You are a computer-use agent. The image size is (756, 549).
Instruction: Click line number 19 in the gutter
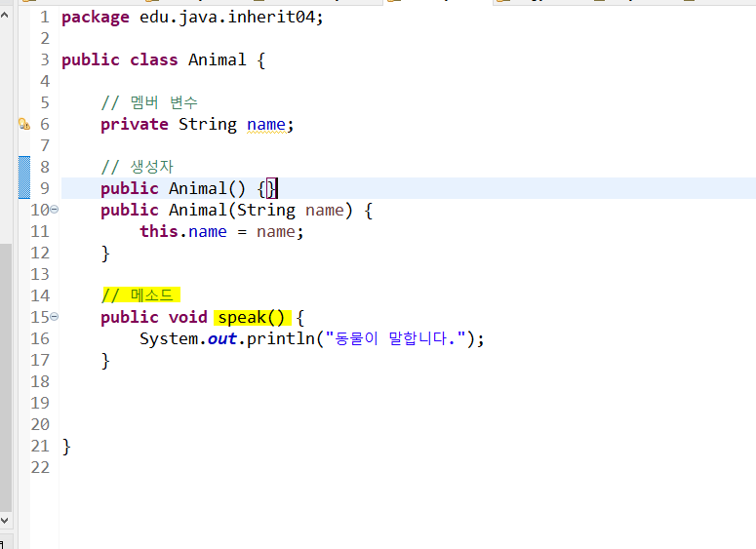pyautogui.click(x=40, y=403)
